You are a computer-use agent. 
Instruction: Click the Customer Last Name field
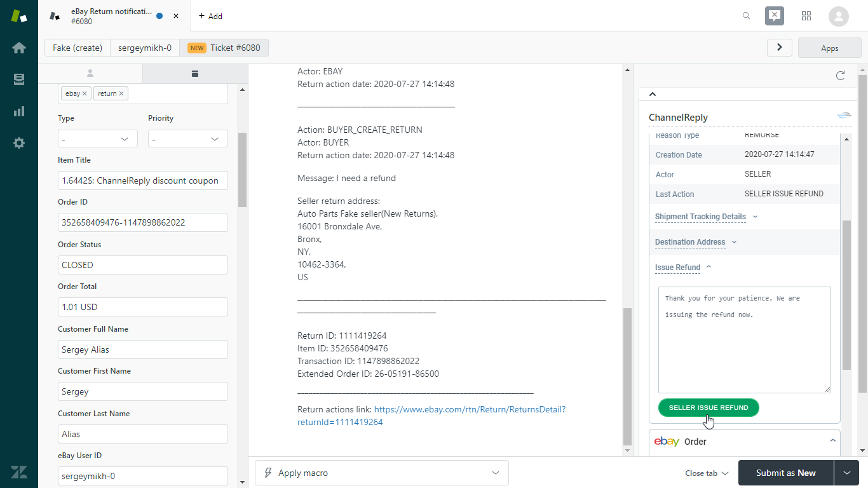[143, 434]
